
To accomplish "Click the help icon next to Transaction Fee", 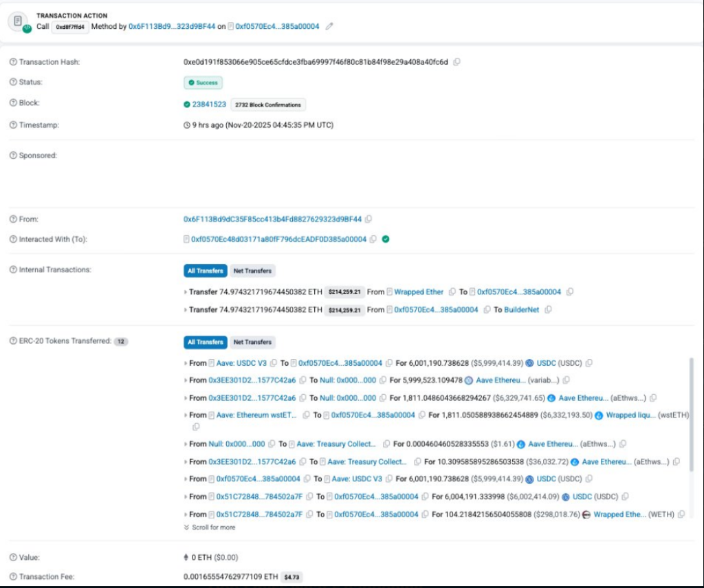I will 13,576.
